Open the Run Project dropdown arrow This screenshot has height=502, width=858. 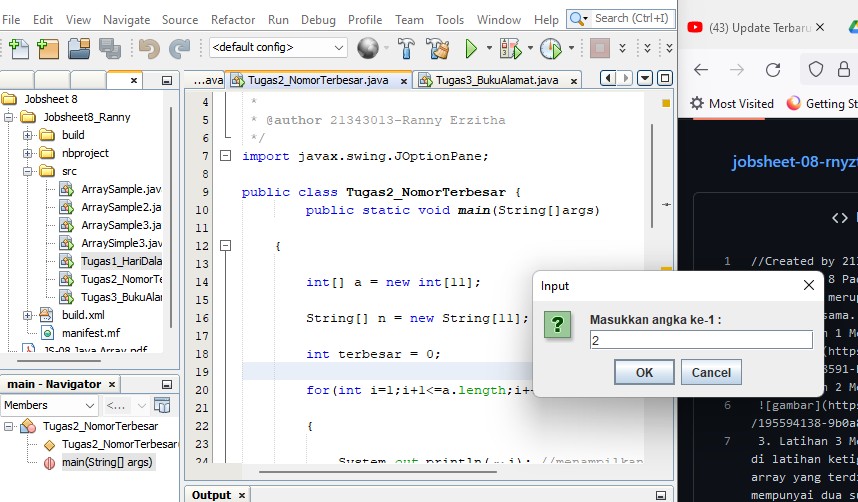[489, 48]
